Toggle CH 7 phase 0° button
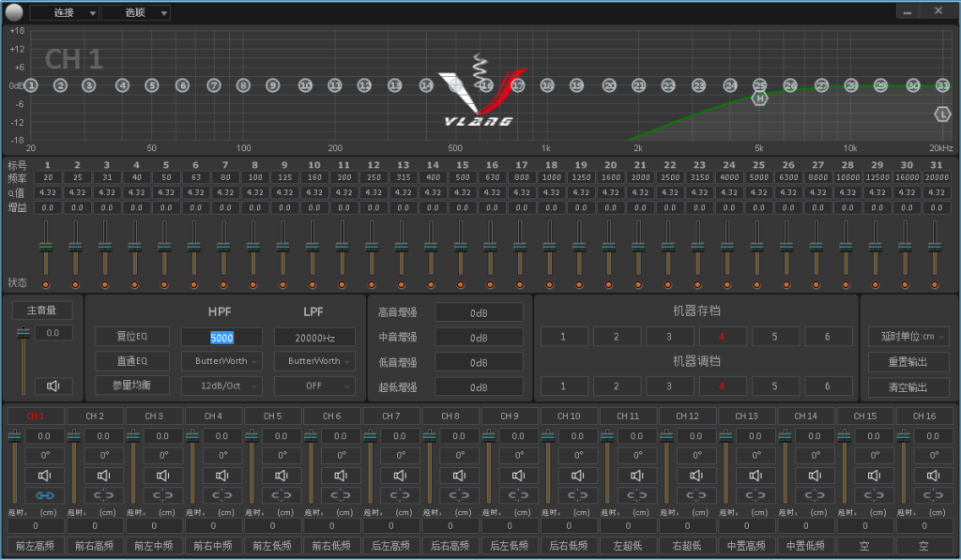 tap(400, 455)
